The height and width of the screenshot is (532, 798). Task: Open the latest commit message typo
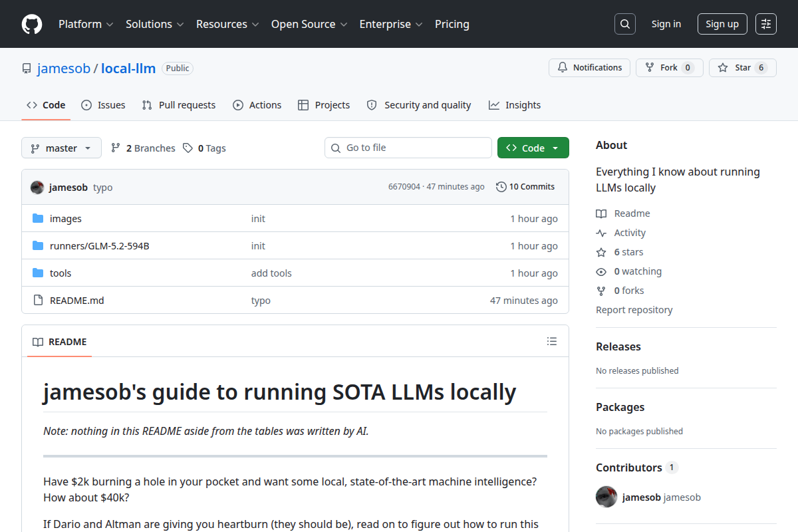(103, 188)
